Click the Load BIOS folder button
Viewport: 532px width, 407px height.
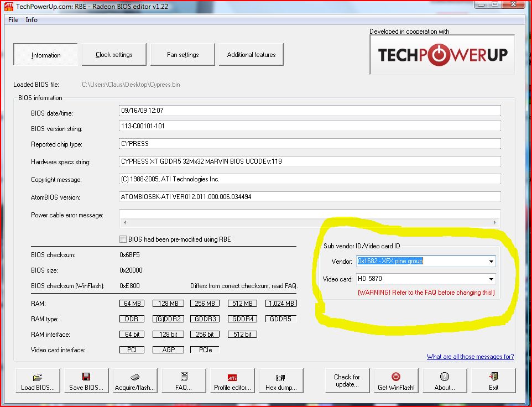(38, 380)
